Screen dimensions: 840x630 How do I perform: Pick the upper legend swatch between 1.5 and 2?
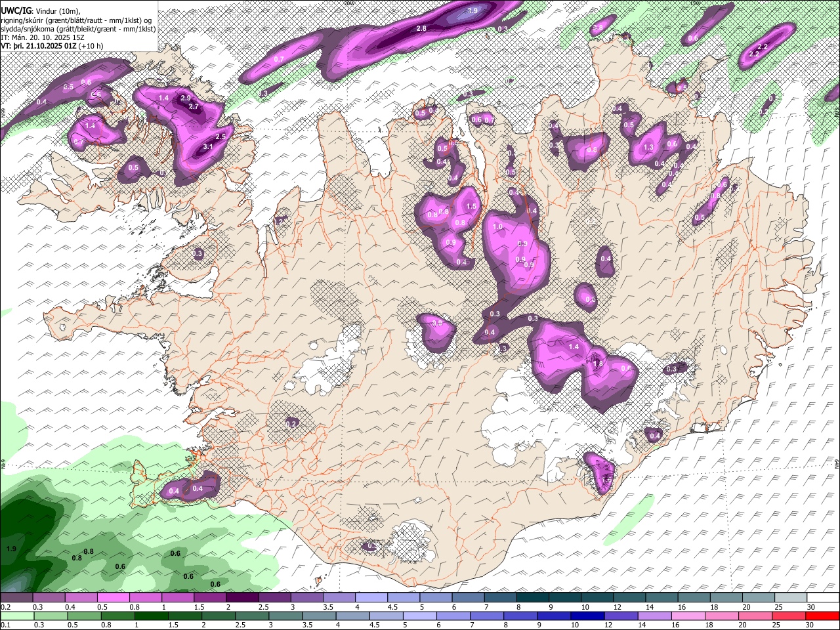coord(210,597)
